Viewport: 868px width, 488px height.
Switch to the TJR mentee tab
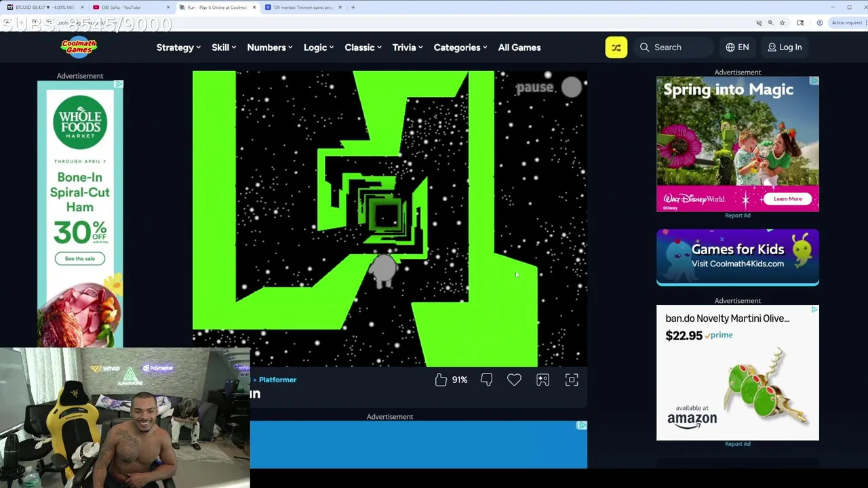[x=303, y=7]
